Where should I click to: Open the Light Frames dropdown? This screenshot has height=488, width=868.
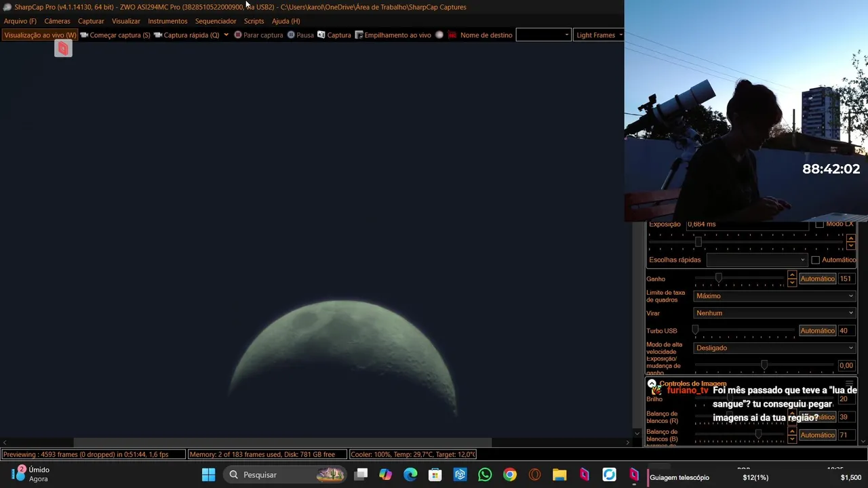tap(599, 35)
